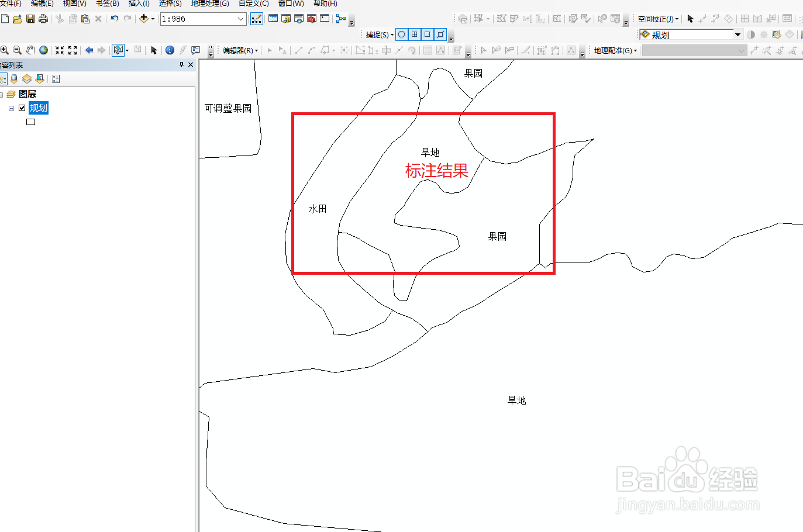Switch contents list to List By Source view
The width and height of the screenshot is (803, 532).
pyautogui.click(x=14, y=78)
